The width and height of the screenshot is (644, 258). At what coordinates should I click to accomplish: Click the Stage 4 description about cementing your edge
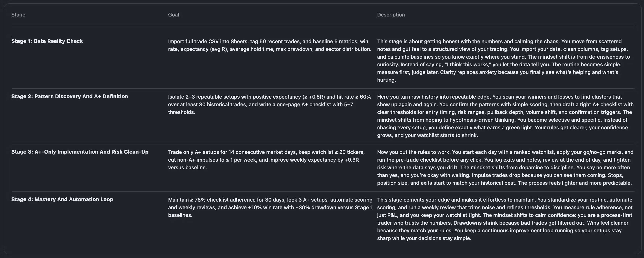tap(505, 219)
